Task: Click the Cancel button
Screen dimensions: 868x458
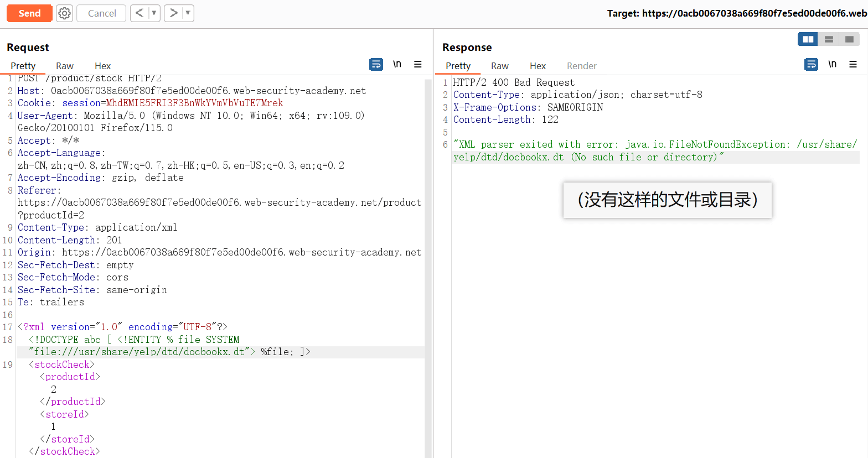Action: (102, 13)
